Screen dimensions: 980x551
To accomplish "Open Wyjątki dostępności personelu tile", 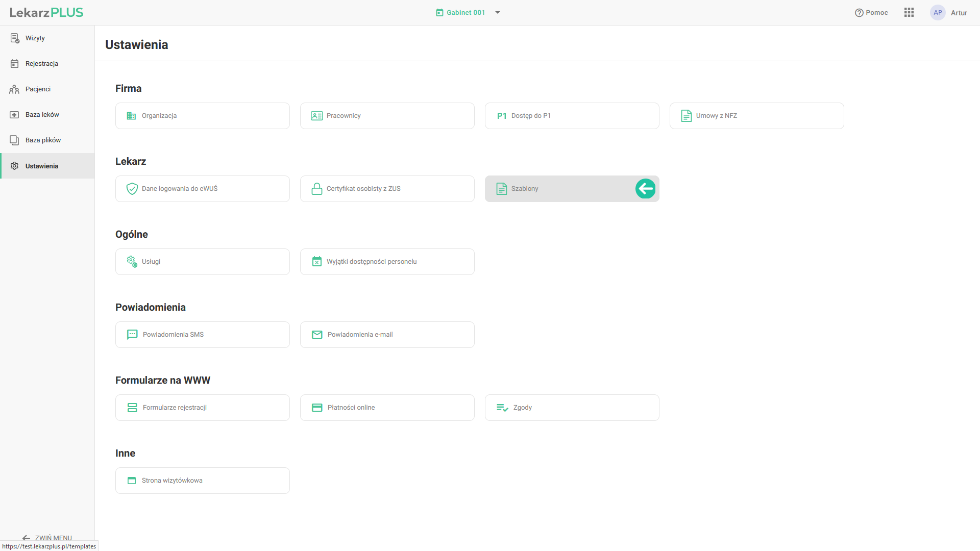I will tap(387, 262).
